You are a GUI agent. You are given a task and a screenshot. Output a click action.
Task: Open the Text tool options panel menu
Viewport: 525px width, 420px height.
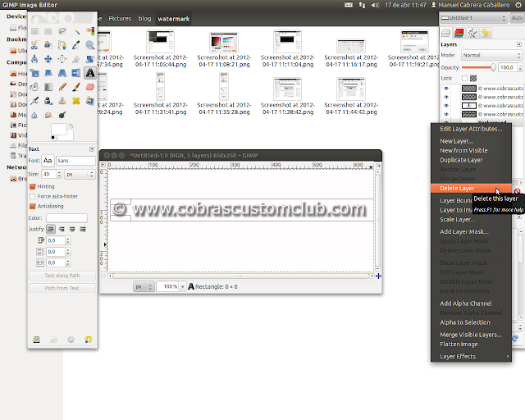pyautogui.click(x=92, y=149)
